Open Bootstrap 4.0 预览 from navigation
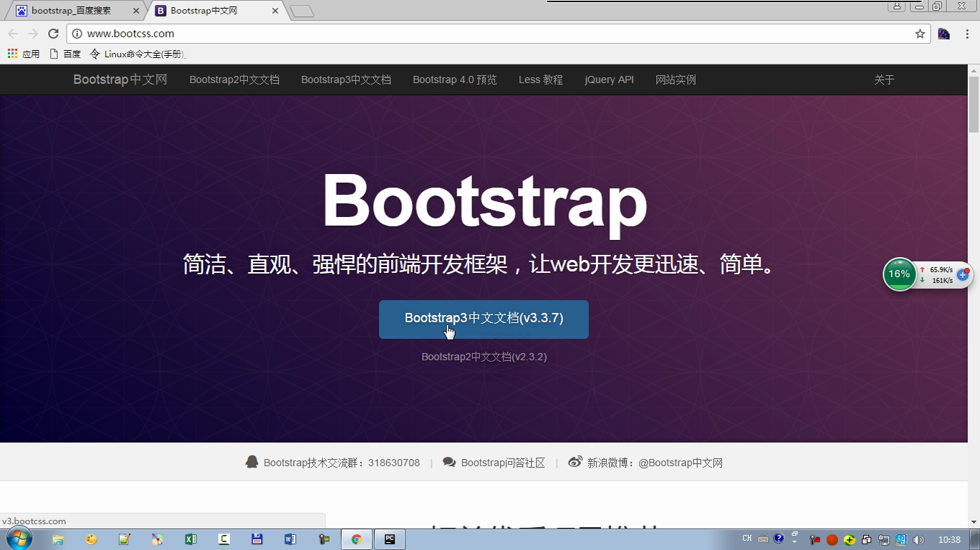The image size is (980, 550). pos(454,79)
